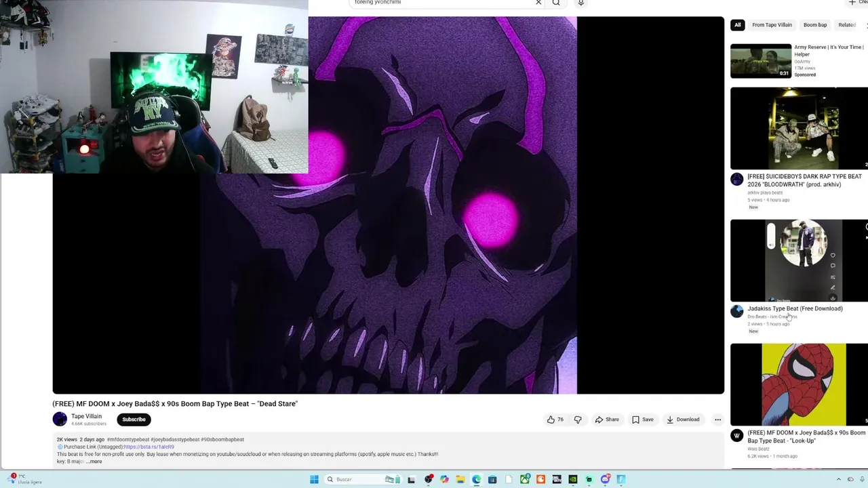
Task: Expand description with ...more
Action: coord(95,462)
